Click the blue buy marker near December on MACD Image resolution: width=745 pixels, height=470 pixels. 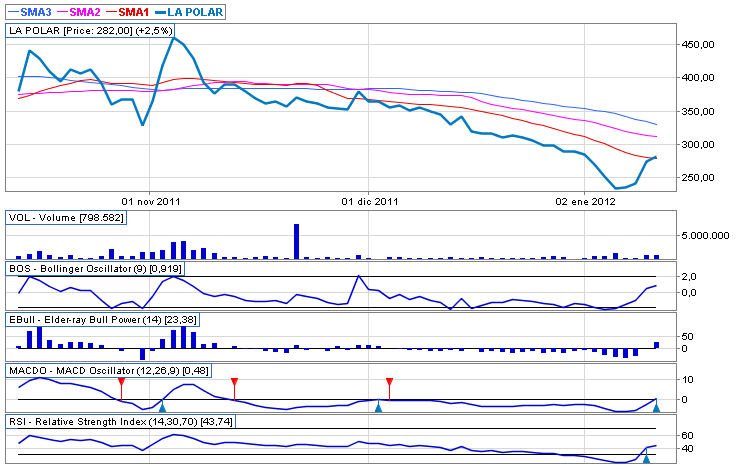coord(378,406)
